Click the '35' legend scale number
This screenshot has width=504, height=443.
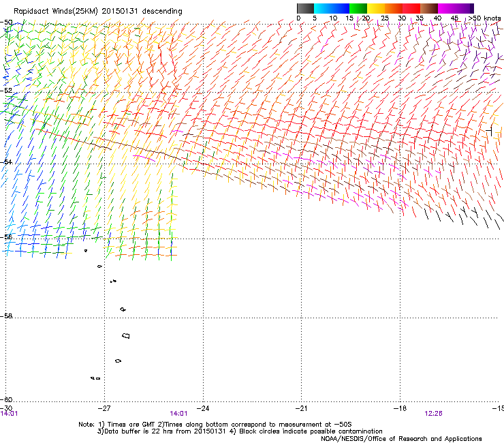point(420,18)
